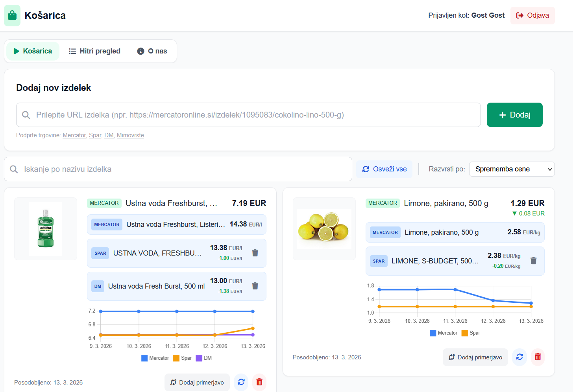Click the green shopping bag logo icon
Screen dimensions: 573x392
(x=12, y=15)
